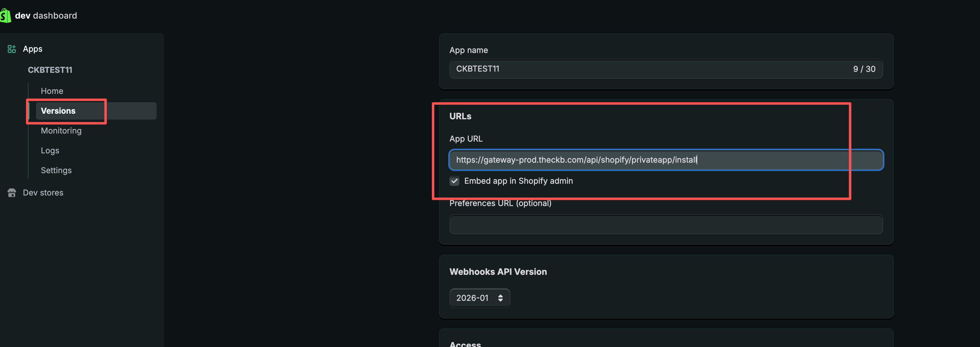Click the up-down arrows on version selector
Viewport: 980px width, 347px height.
pos(500,298)
